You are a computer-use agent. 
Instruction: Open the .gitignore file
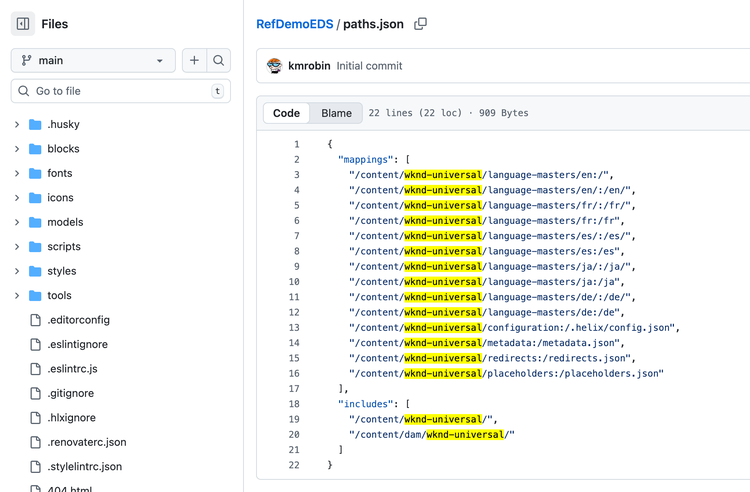(x=70, y=393)
